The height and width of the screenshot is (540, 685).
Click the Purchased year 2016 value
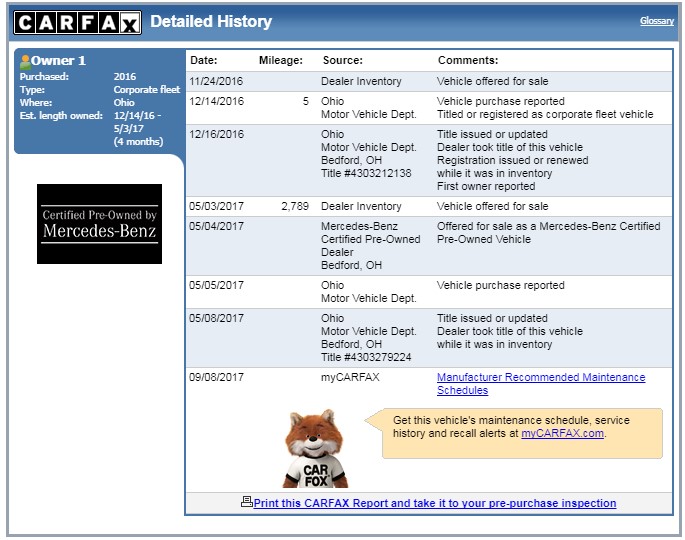[125, 76]
